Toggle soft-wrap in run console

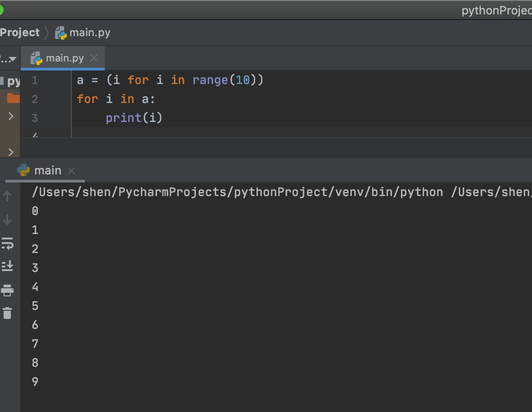(7, 243)
